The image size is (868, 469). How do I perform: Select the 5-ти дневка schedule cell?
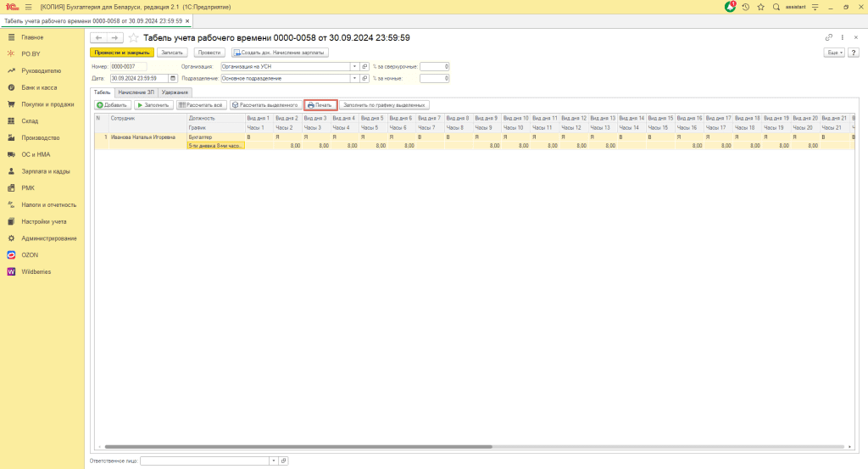(x=216, y=146)
